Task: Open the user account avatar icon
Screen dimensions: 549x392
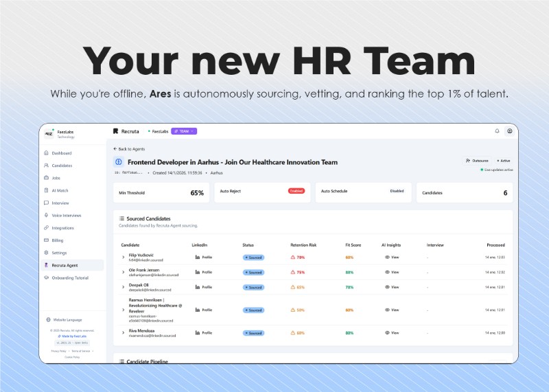Action: 510,131
